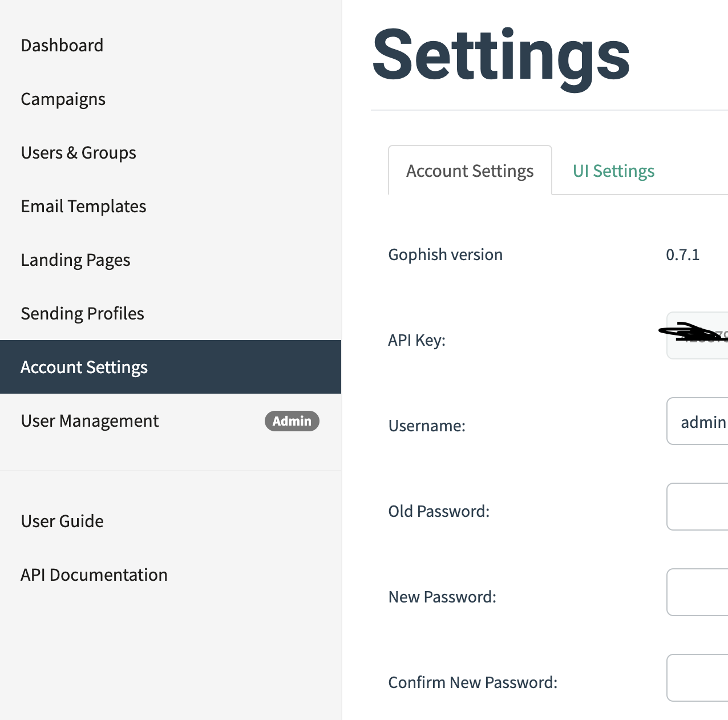
Task: Switch to the UI Settings tab
Action: (x=613, y=171)
